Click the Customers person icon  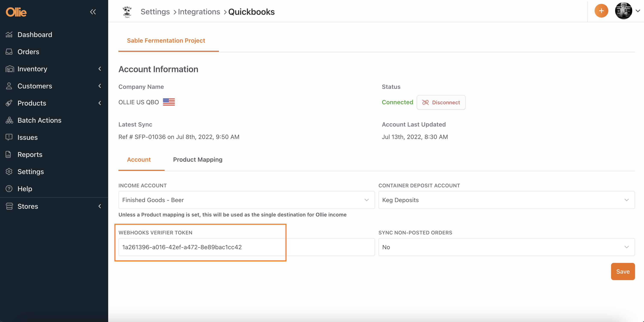click(x=9, y=86)
